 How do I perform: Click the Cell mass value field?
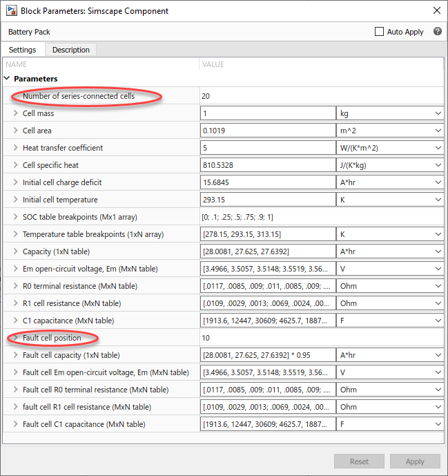point(268,113)
